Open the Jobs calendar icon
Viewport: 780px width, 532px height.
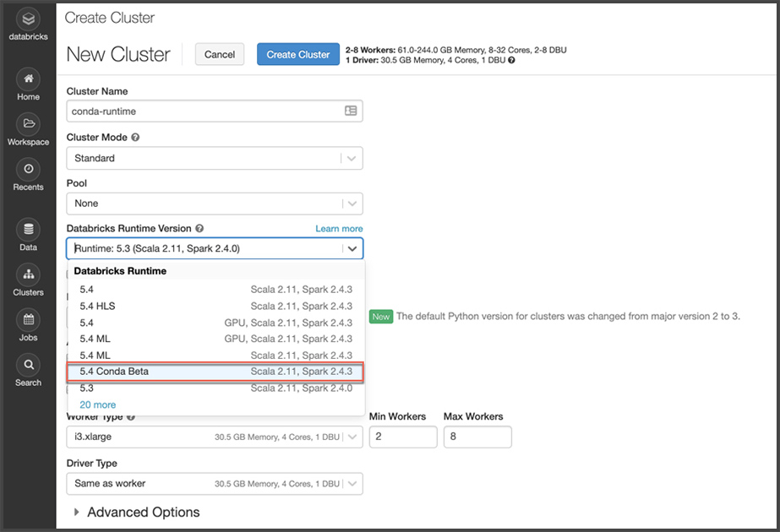coord(28,320)
